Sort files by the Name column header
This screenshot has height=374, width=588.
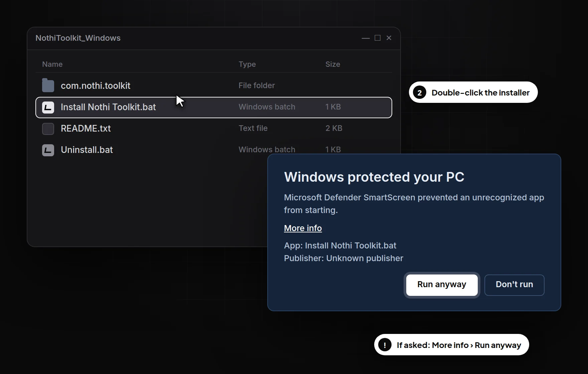pos(52,64)
